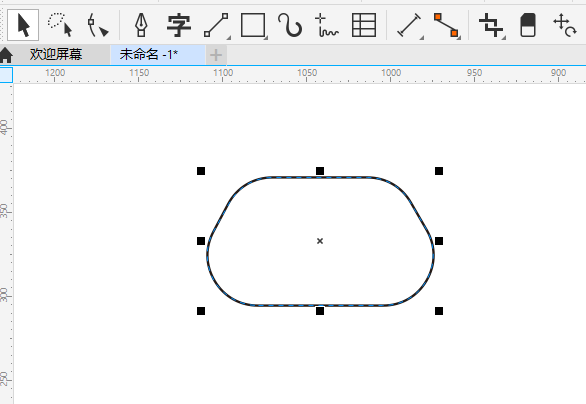Screen dimensions: 586x404
Task: Select the Artistic Media curve tool
Action: coord(290,25)
